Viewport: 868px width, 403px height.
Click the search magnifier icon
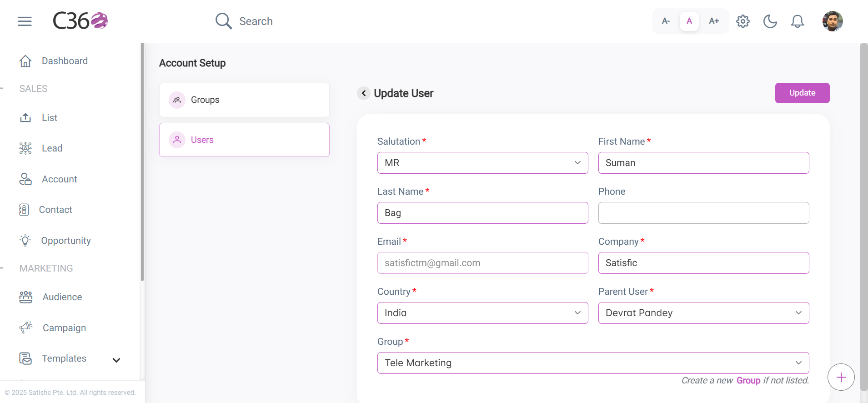[224, 21]
